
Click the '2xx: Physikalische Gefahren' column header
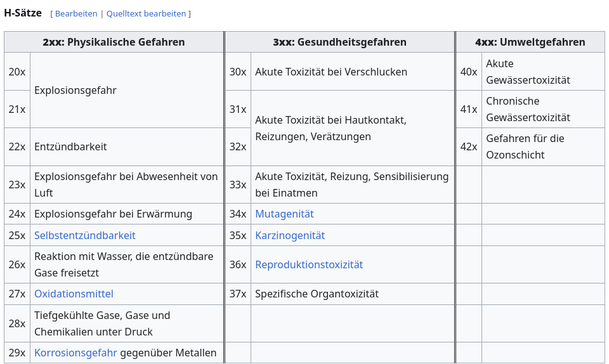coord(114,42)
